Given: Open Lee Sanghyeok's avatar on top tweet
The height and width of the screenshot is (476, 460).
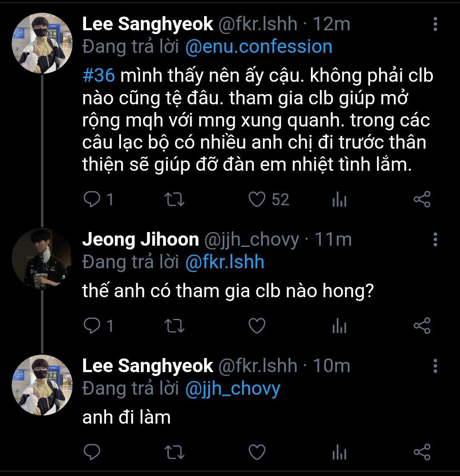Looking at the screenshot, I should coord(41,43).
